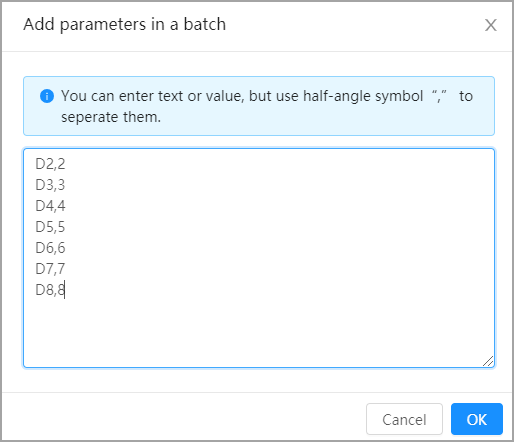Cancel adding parameters in a batch
The width and height of the screenshot is (514, 442).
(404, 419)
